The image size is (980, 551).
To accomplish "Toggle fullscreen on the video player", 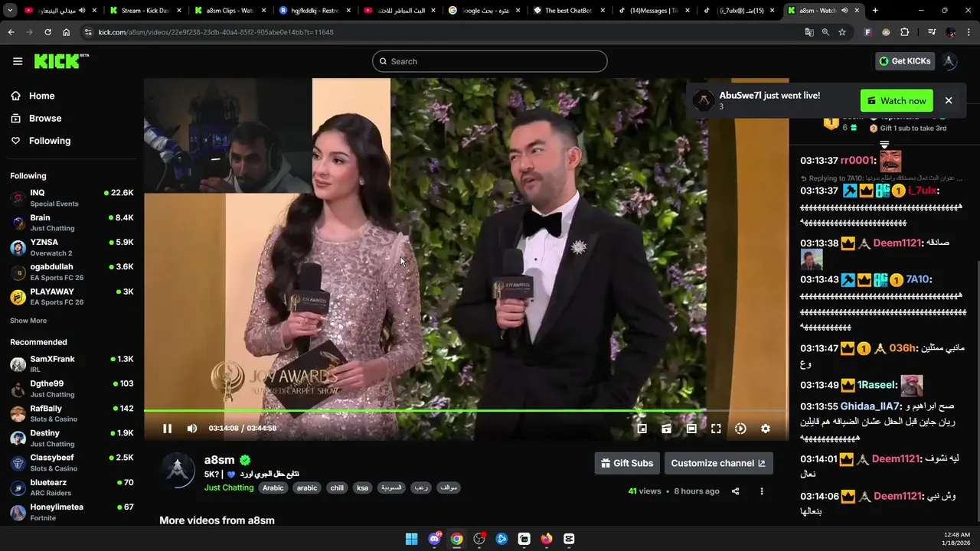I will 716,429.
